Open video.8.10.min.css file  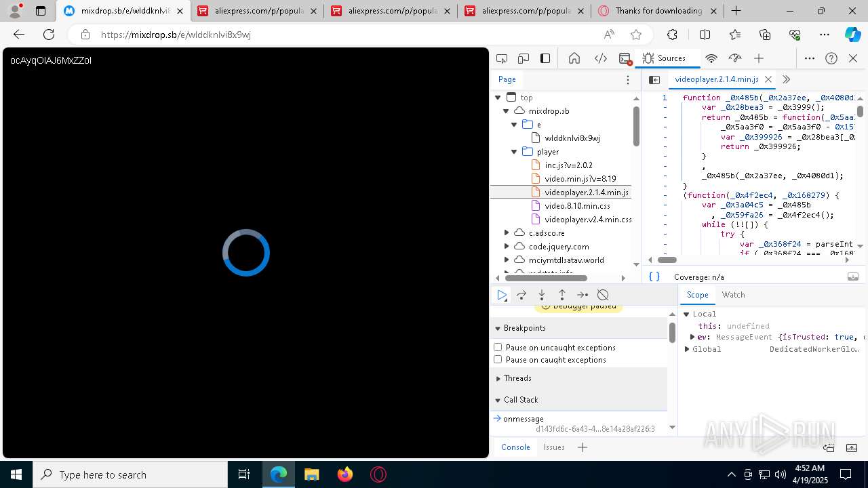click(x=577, y=206)
